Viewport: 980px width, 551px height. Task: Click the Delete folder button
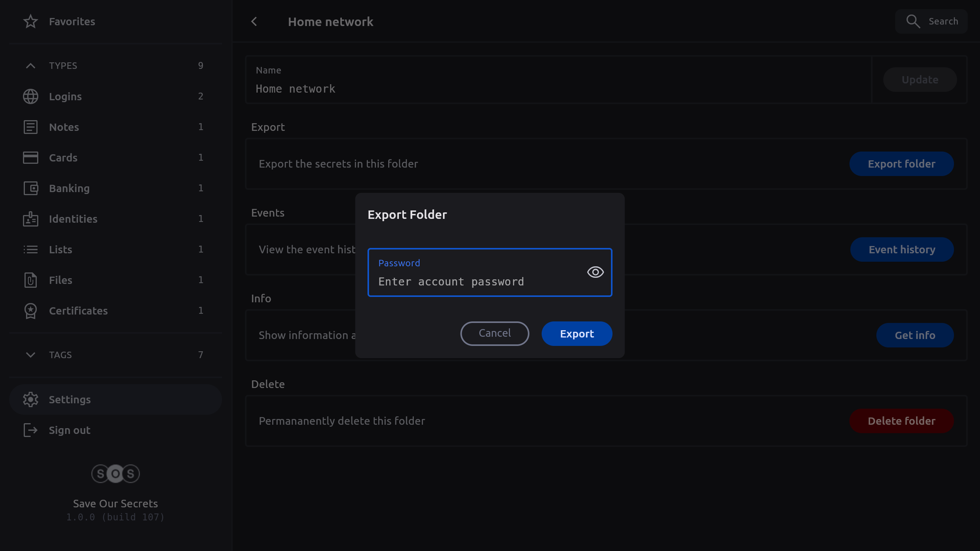point(901,421)
